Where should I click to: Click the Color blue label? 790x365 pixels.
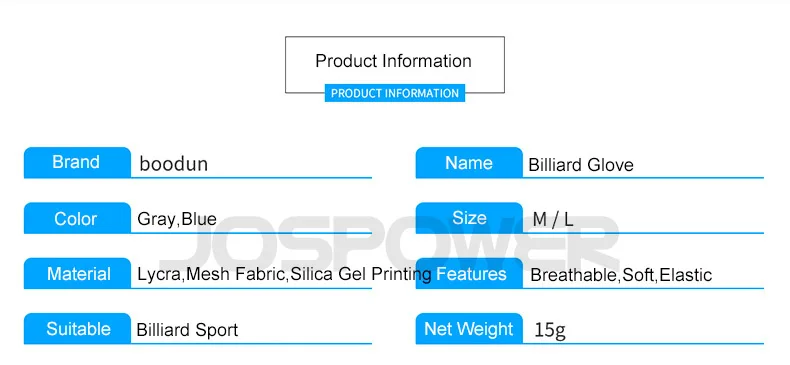coord(77,218)
